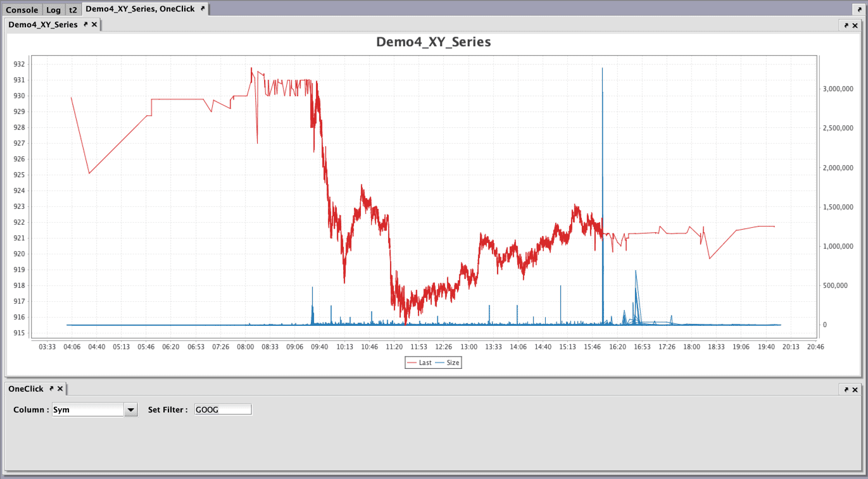The width and height of the screenshot is (868, 479).
Task: Click close icon at right of OneClick panel
Action: pos(855,390)
